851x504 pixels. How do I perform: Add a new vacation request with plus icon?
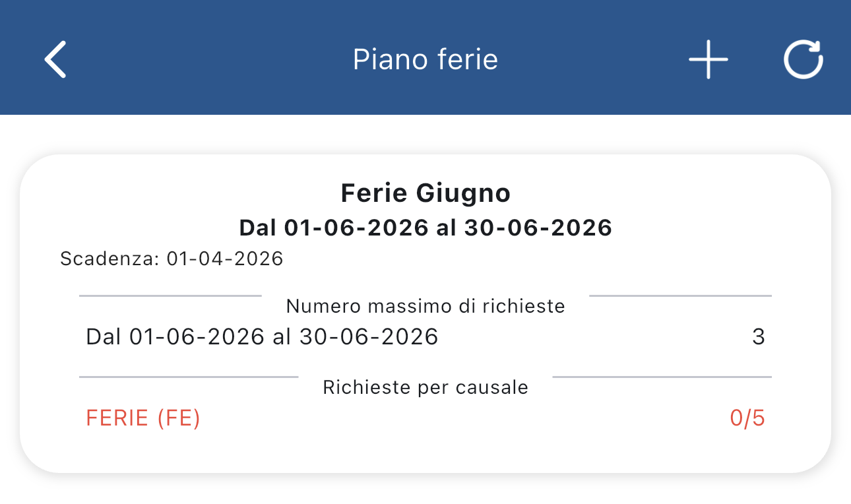point(708,59)
